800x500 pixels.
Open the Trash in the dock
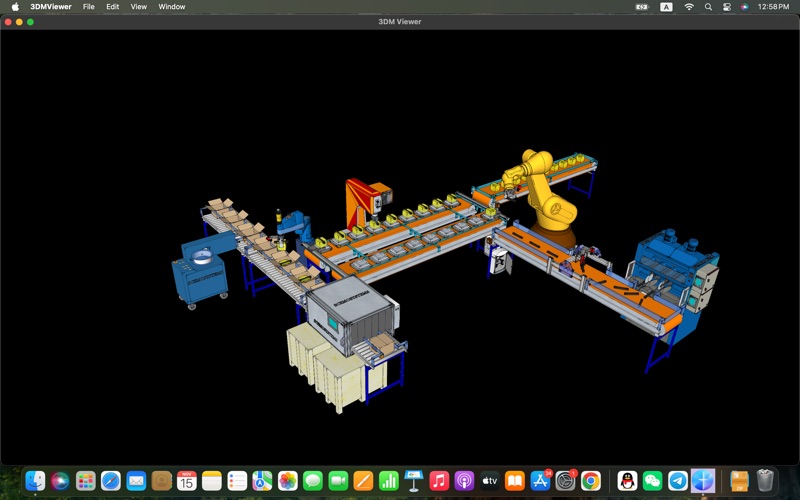(x=765, y=481)
